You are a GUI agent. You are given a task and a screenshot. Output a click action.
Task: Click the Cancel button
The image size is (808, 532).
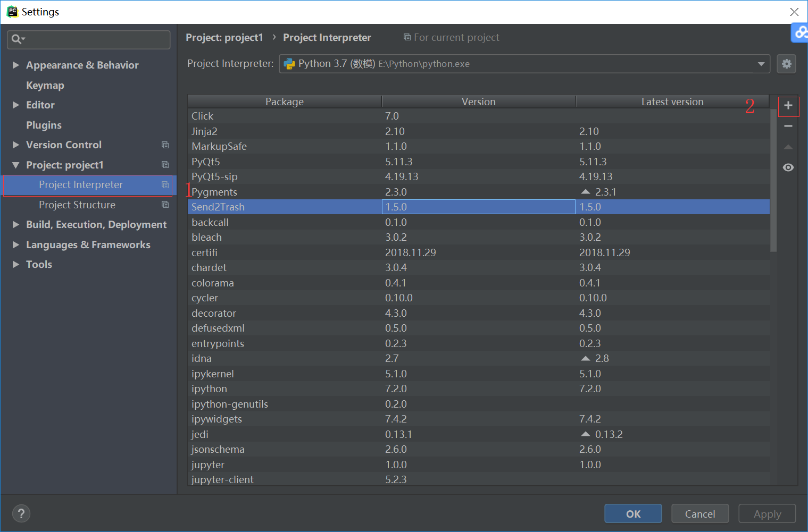click(700, 513)
